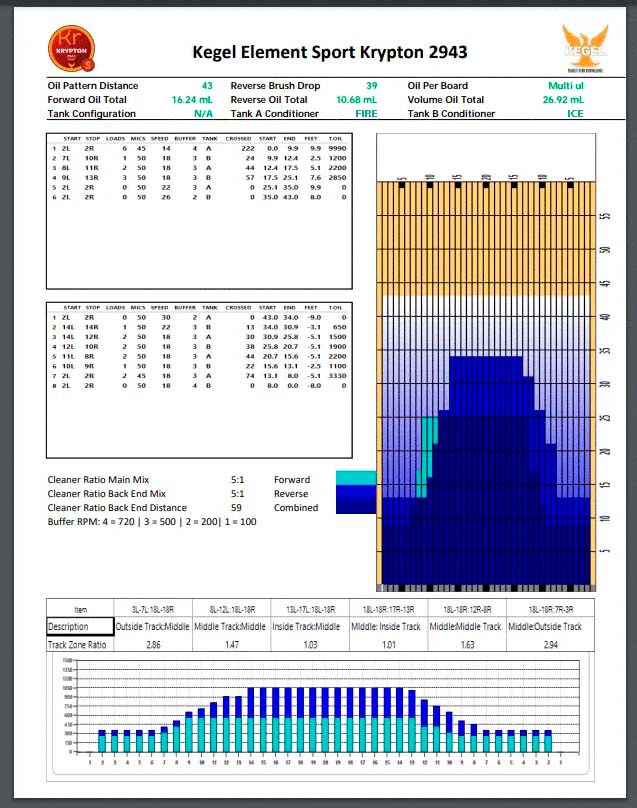Click the Cleaner Ratio Main Mix label
This screenshot has width=637, height=808.
pos(98,479)
